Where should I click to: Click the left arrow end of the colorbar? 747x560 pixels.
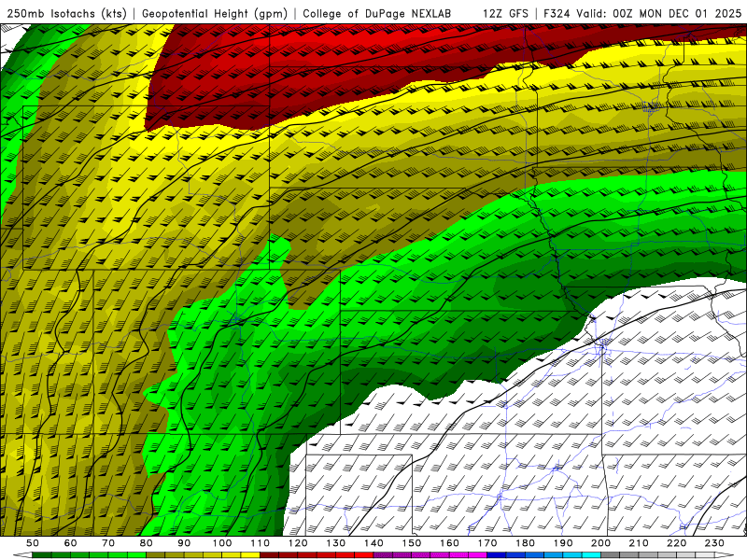(x=22, y=554)
